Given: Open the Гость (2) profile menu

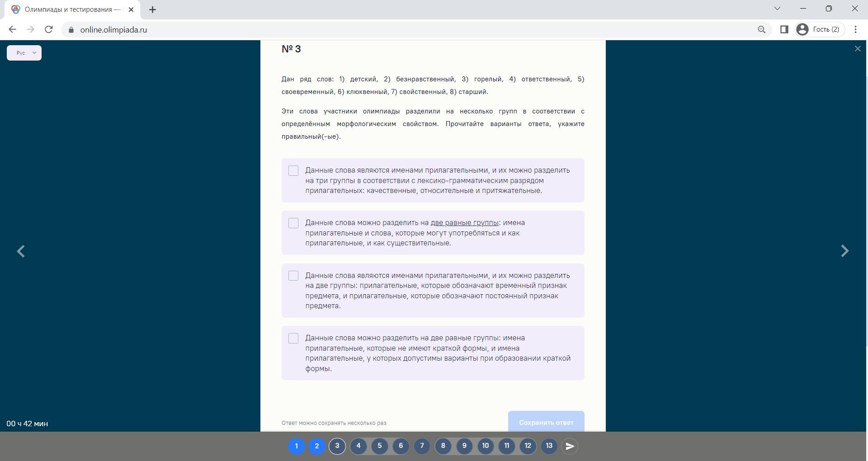Looking at the screenshot, I should [x=820, y=30].
